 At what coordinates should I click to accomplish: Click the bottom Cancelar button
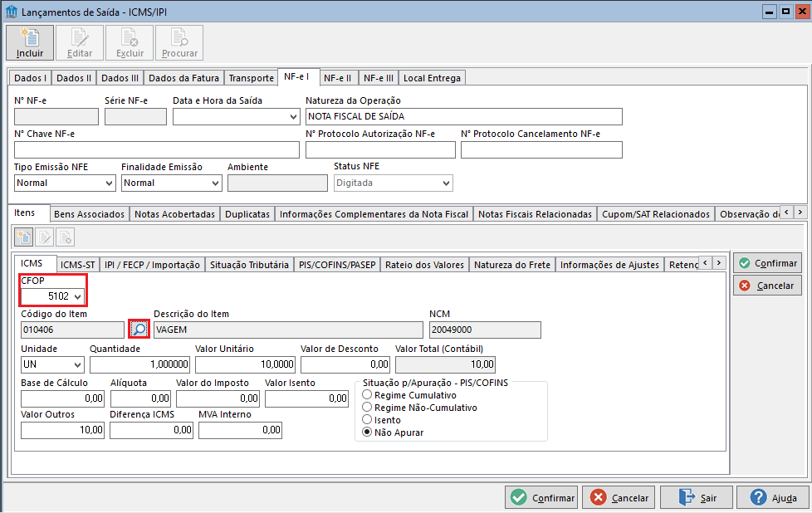(619, 498)
